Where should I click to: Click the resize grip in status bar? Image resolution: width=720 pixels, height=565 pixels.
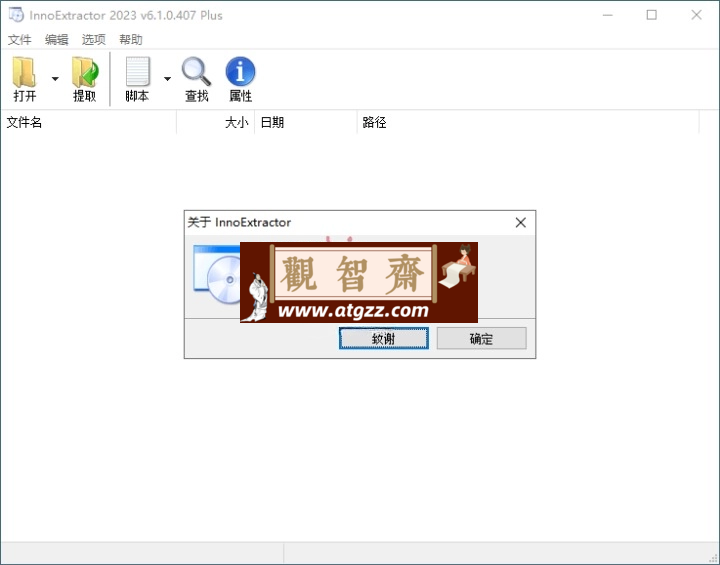coord(713,558)
